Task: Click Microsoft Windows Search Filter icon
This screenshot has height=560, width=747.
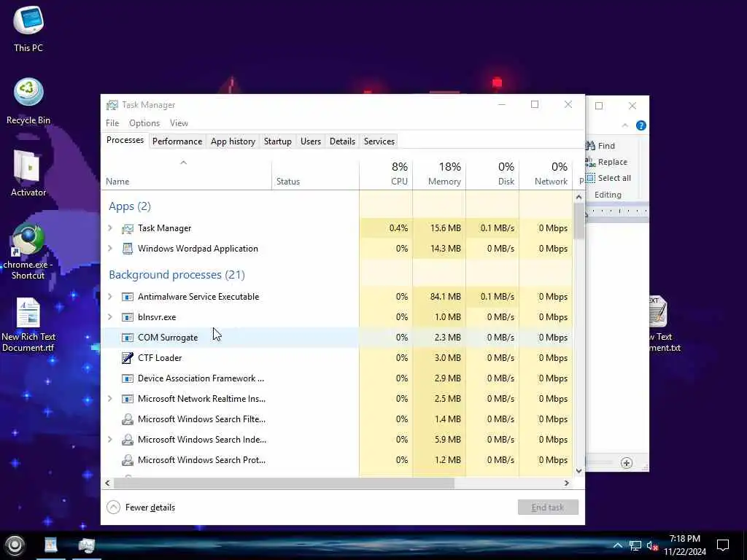Action: click(x=127, y=419)
